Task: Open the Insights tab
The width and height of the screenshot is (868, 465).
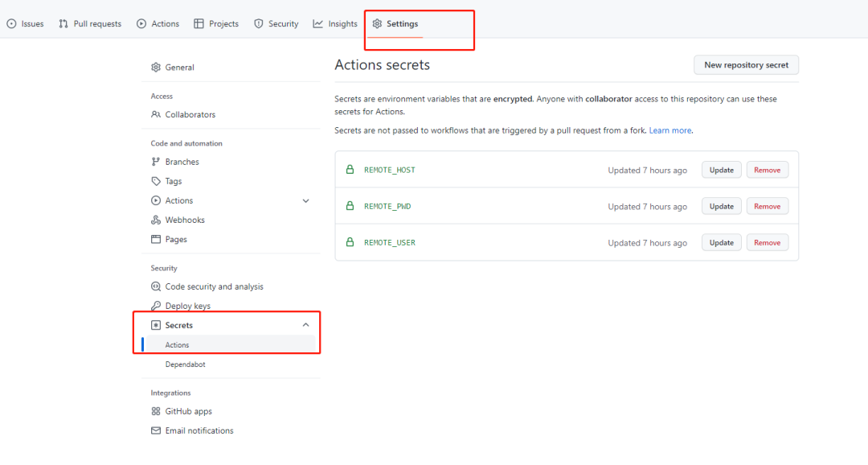Action: click(x=335, y=24)
